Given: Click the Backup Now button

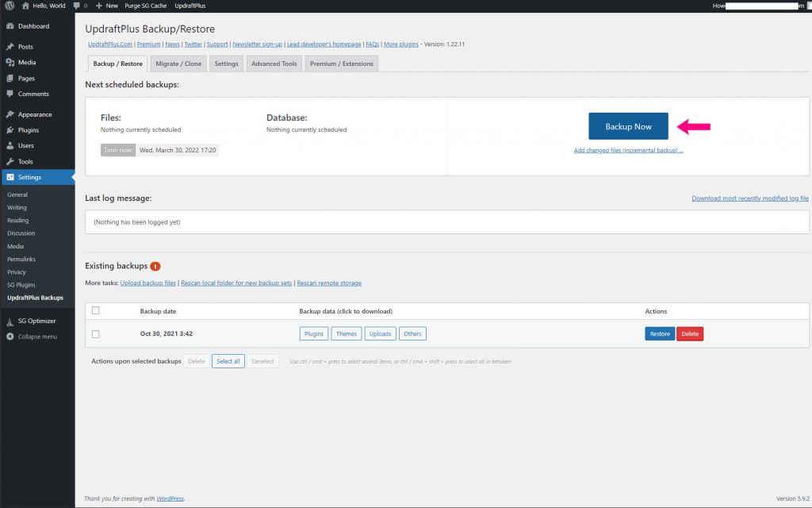Looking at the screenshot, I should [x=628, y=126].
